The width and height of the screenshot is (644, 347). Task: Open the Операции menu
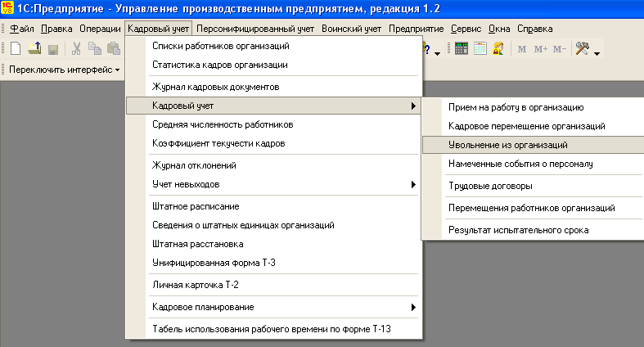pyautogui.click(x=100, y=29)
